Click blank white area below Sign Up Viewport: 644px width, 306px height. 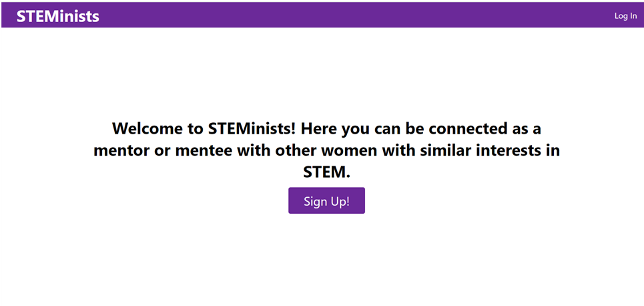pos(326,261)
